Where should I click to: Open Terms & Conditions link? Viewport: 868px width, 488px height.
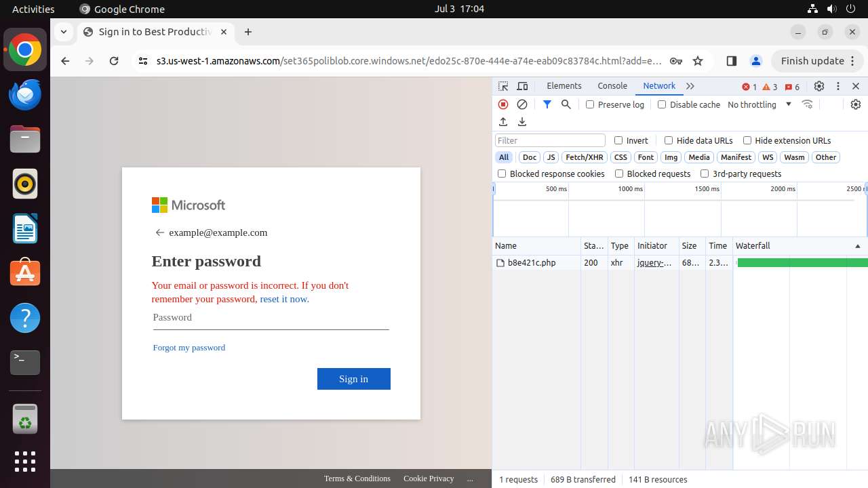pos(357,479)
